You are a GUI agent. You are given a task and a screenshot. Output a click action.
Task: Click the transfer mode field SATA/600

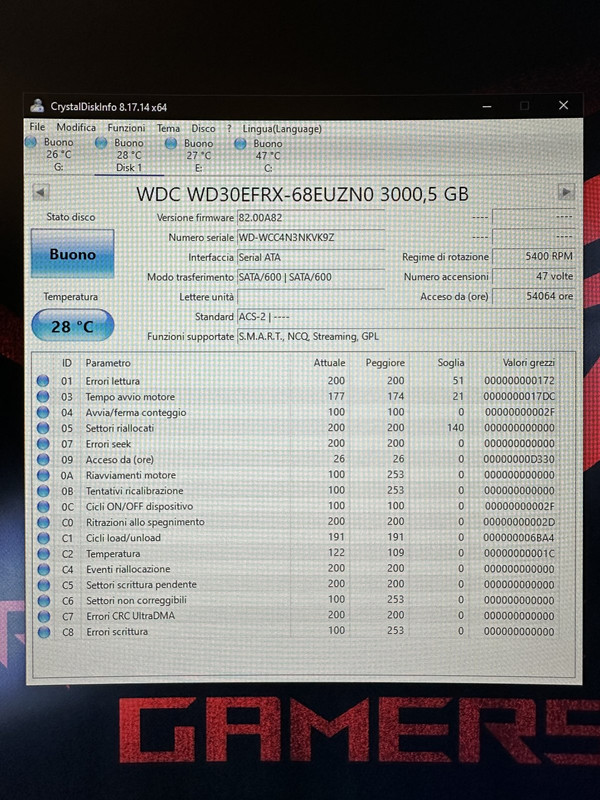[311, 277]
